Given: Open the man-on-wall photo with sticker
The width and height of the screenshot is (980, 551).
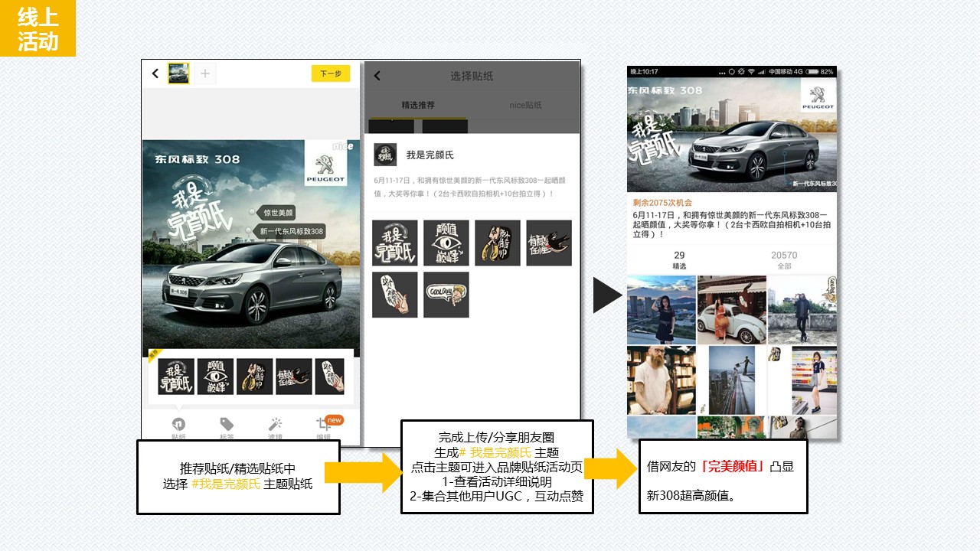Looking at the screenshot, I should click(x=802, y=310).
